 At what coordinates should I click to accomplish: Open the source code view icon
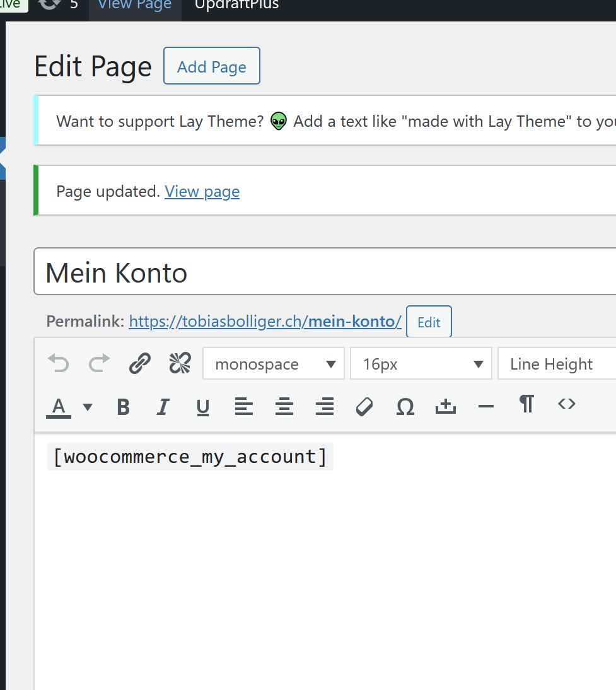[x=566, y=404]
